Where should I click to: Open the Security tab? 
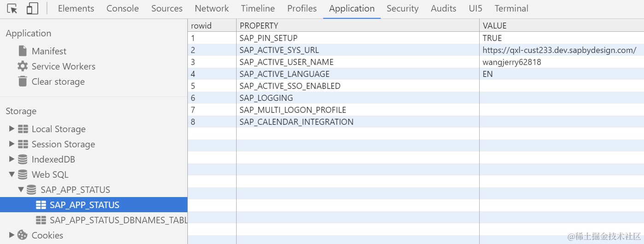point(402,8)
